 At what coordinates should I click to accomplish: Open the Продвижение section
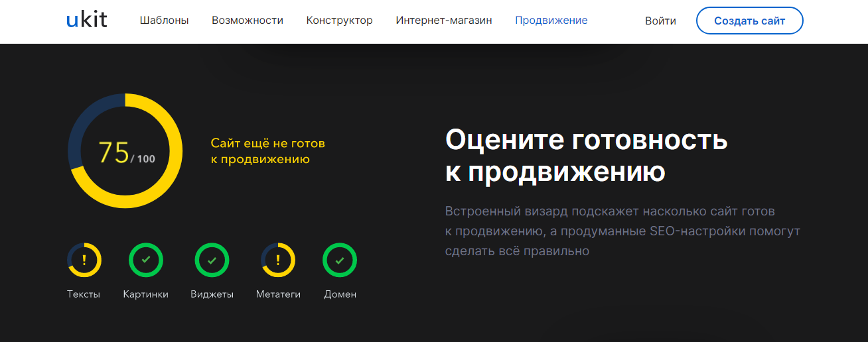click(551, 21)
